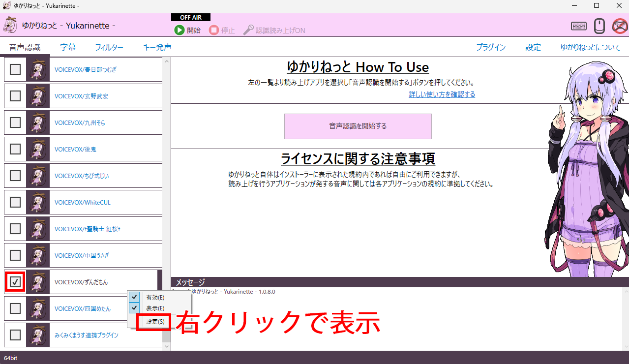The width and height of the screenshot is (629, 364).
Task: Enable checkbox for VOICEVOX/ちび式じい
Action: tap(15, 176)
